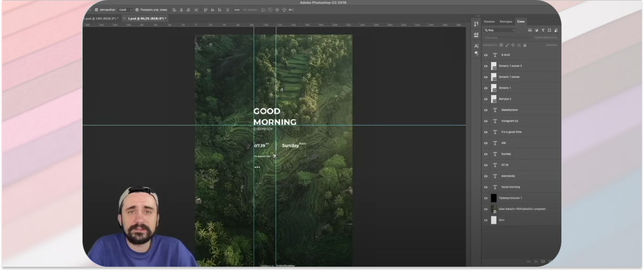This screenshot has width=644, height=271.
Task: Click the black Прямоугольник 1 layer thumbnail
Action: pyautogui.click(x=494, y=198)
